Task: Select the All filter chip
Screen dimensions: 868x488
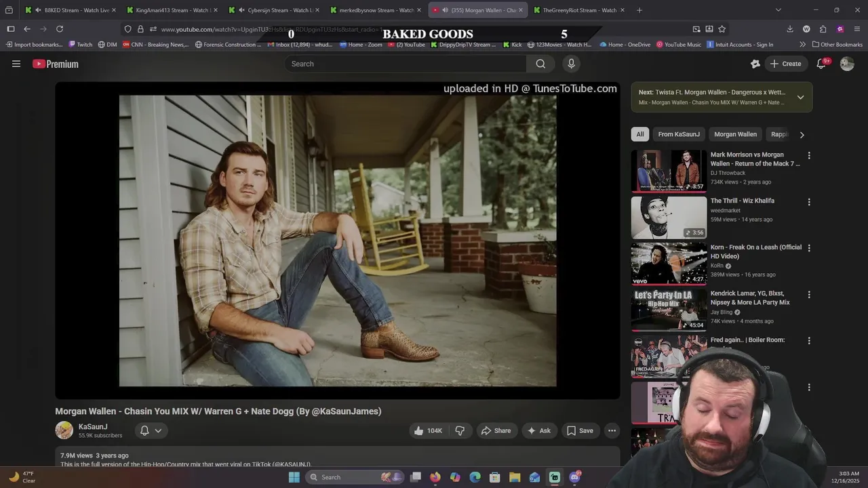Action: [x=640, y=134]
